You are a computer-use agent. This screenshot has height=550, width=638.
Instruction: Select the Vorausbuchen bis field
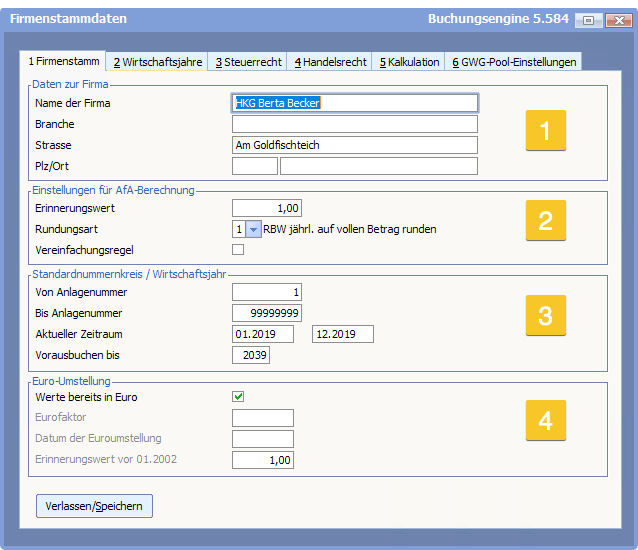point(251,355)
